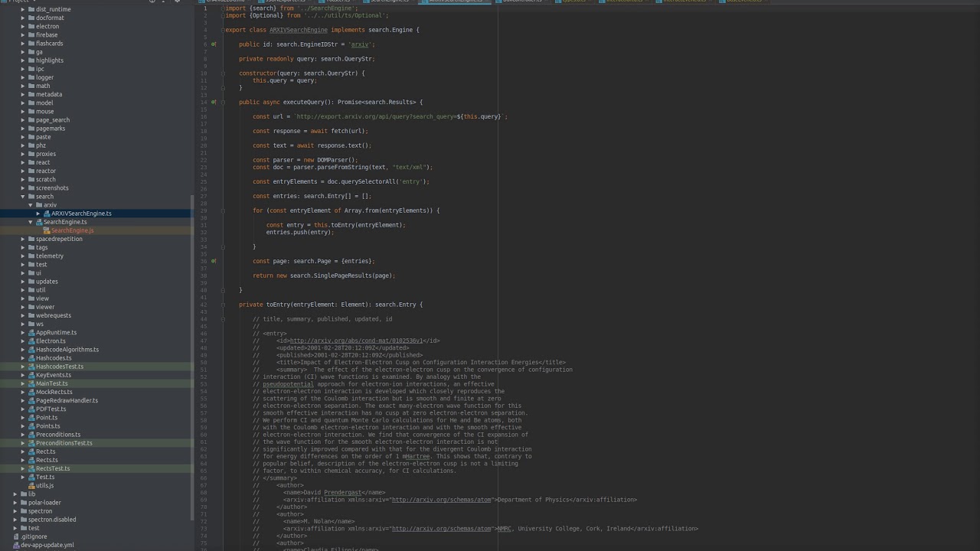
Task: Click the Electron.ts file icon
Action: (31, 341)
